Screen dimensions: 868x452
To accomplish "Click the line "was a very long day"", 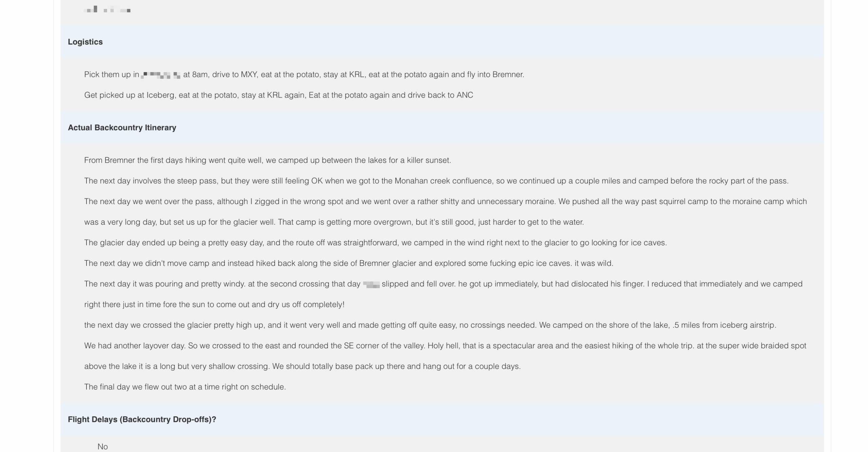I will point(334,222).
